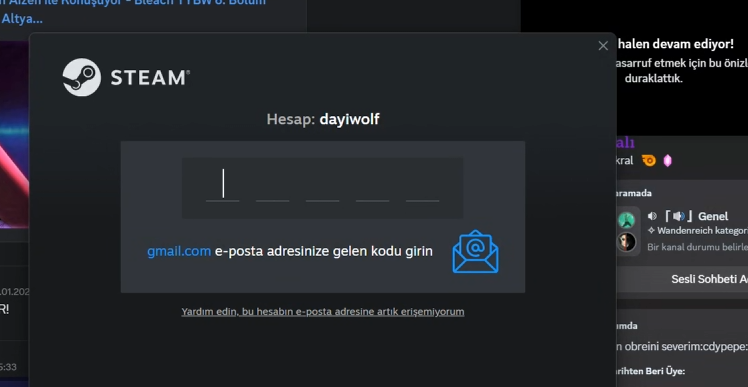Viewport: 748px width, 387px height.
Task: Close the Steam verification dialog
Action: coord(603,46)
